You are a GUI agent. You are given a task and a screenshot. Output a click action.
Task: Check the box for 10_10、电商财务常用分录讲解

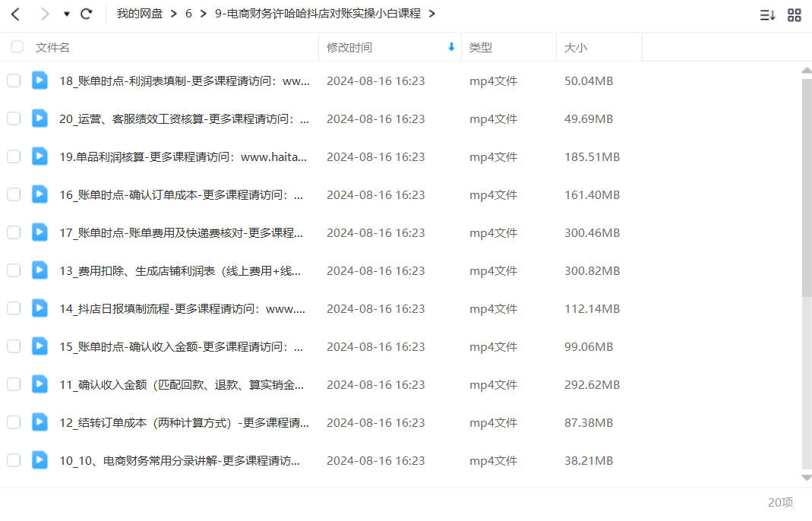pos(14,460)
